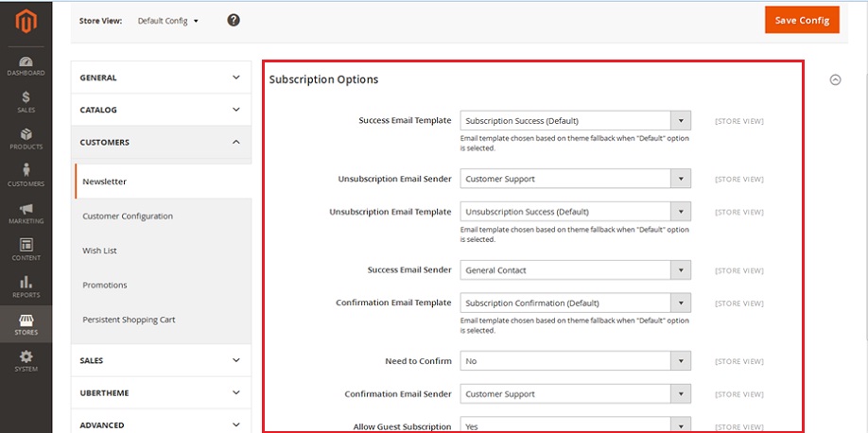Click the Need to Confirm label
868x433 pixels.
point(418,361)
